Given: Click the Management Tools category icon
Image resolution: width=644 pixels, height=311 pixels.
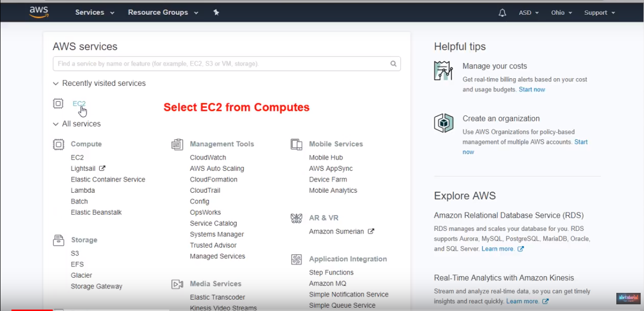Looking at the screenshot, I should point(177,145).
